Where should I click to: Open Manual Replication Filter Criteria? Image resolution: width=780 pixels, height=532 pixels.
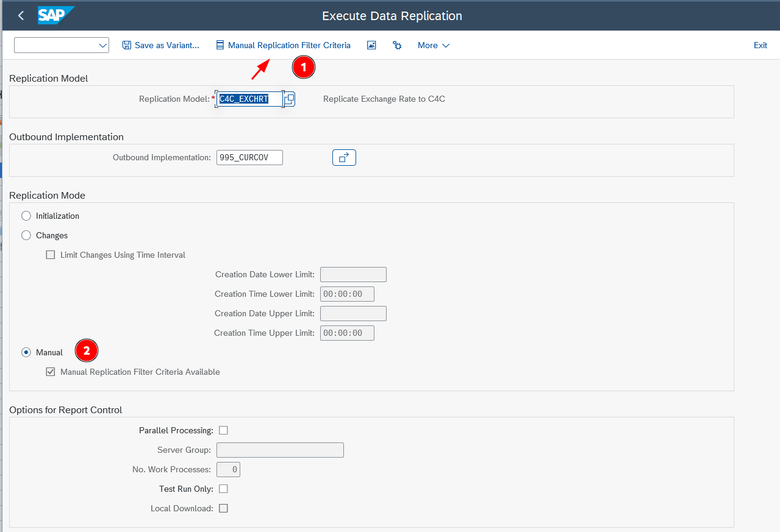click(283, 45)
